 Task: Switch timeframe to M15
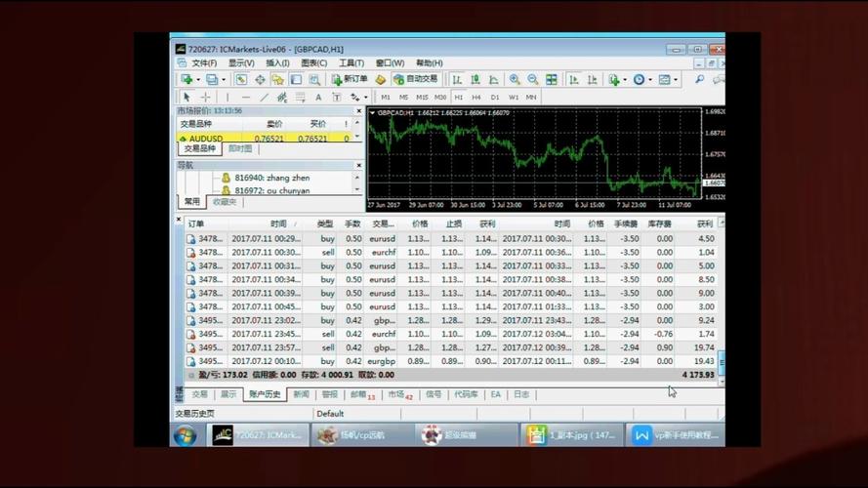(x=422, y=98)
